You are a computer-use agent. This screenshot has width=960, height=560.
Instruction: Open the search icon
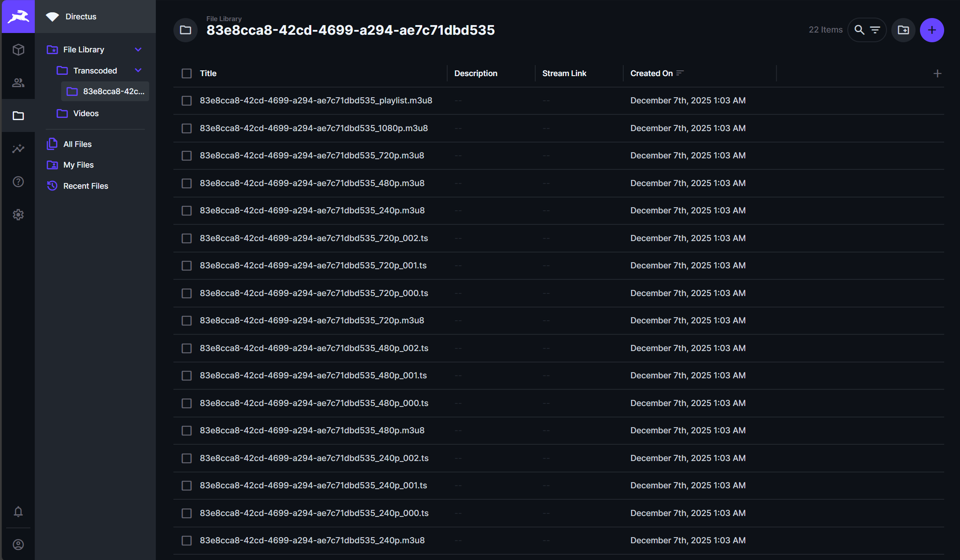point(860,30)
